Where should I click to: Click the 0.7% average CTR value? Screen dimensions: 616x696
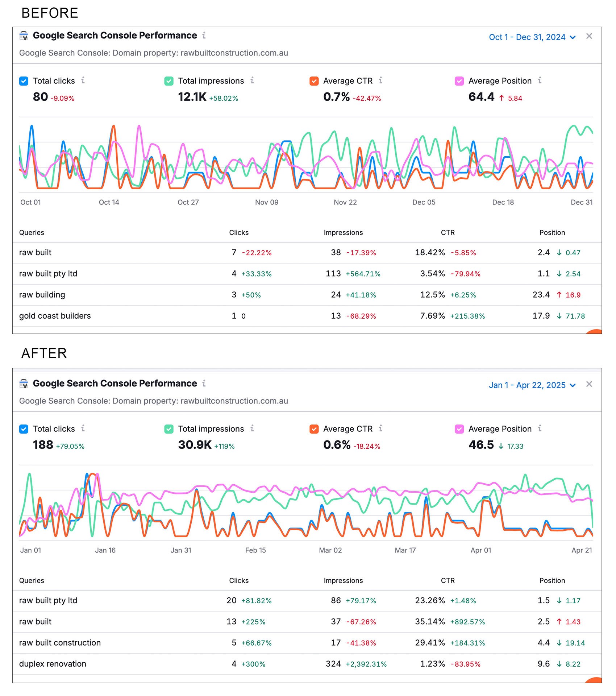[x=336, y=97]
